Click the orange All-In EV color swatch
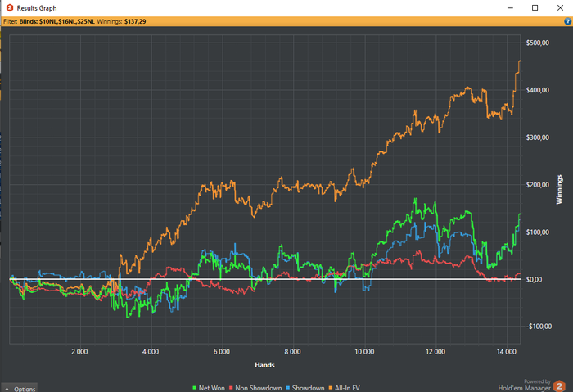 pos(331,388)
